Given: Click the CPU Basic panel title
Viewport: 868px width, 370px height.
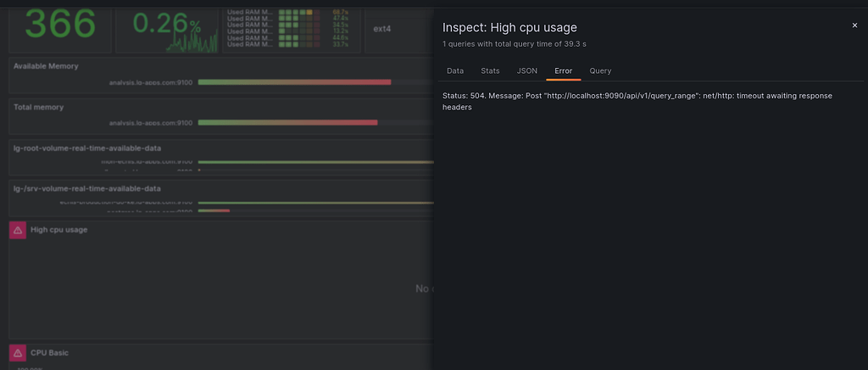Looking at the screenshot, I should [49, 351].
